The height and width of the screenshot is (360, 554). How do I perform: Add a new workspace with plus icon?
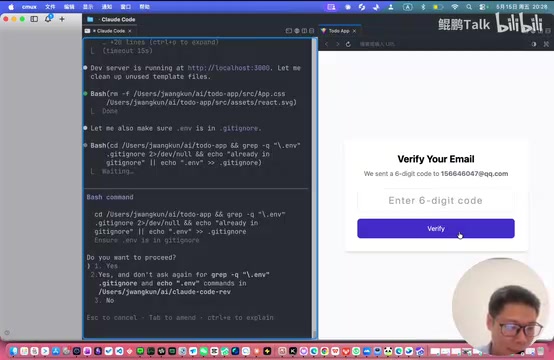[x=62, y=19]
